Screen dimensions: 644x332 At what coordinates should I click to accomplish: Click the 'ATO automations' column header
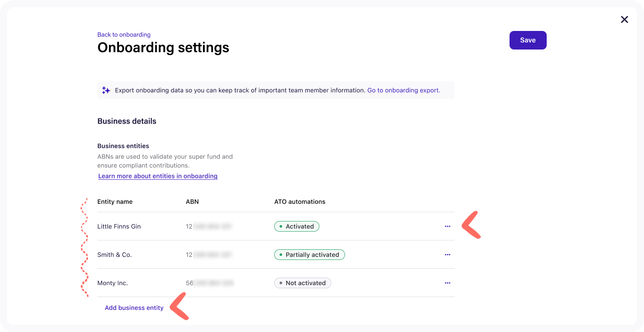[299, 202]
